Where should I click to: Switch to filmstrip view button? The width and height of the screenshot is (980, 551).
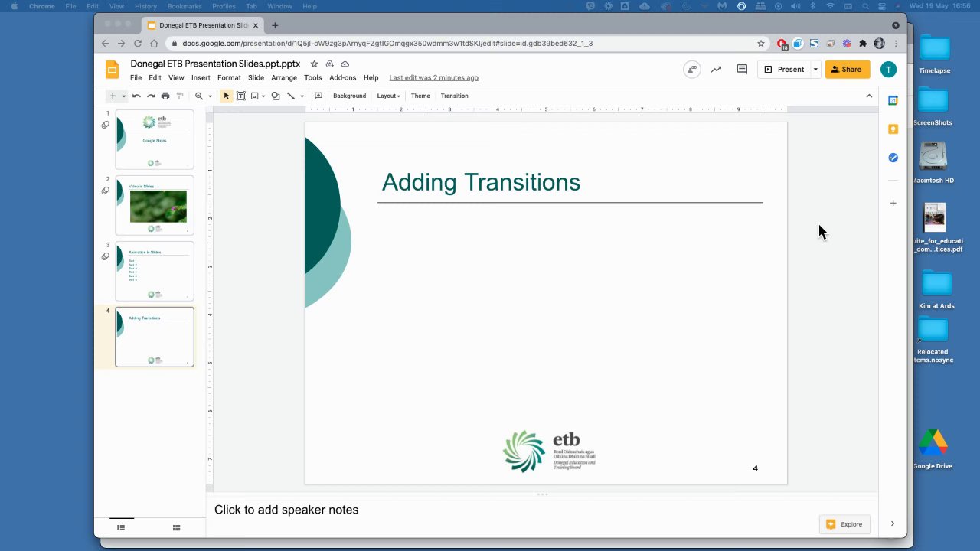coord(121,527)
